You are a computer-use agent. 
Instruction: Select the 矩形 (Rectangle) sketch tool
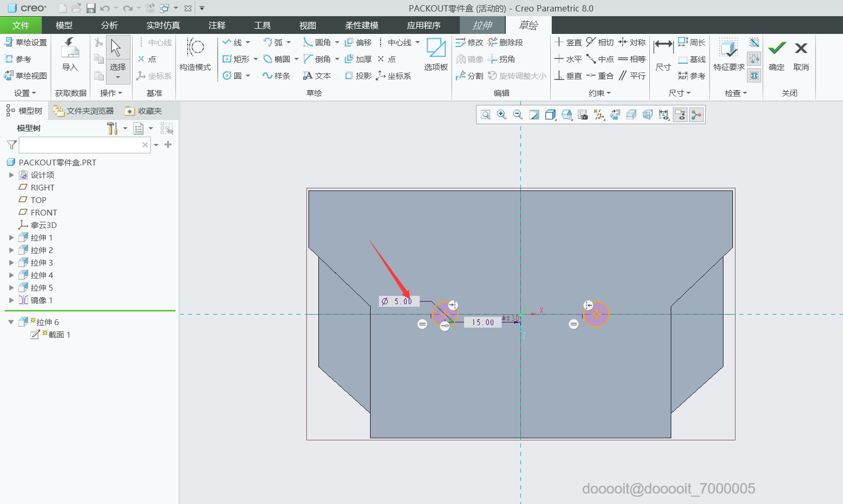tap(236, 59)
